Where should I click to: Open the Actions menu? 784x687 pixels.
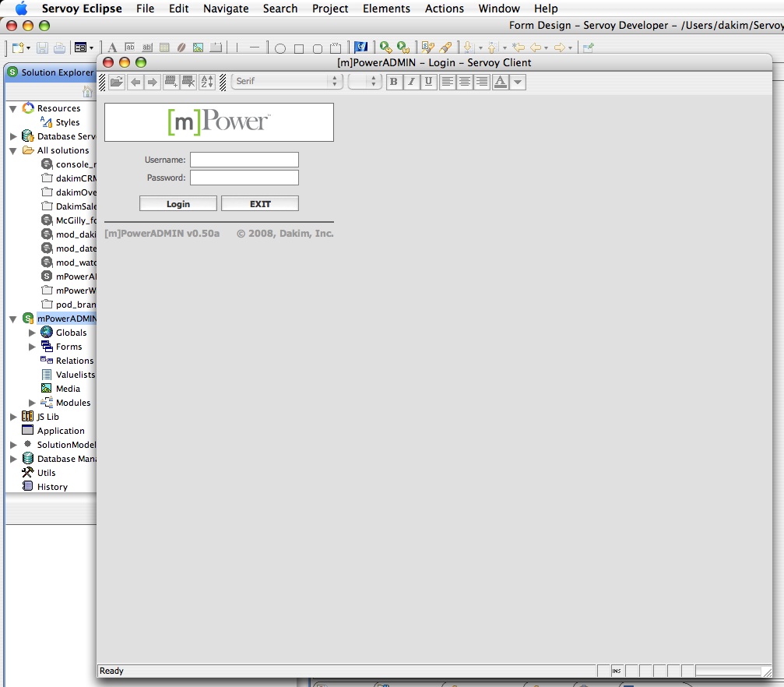coord(445,9)
